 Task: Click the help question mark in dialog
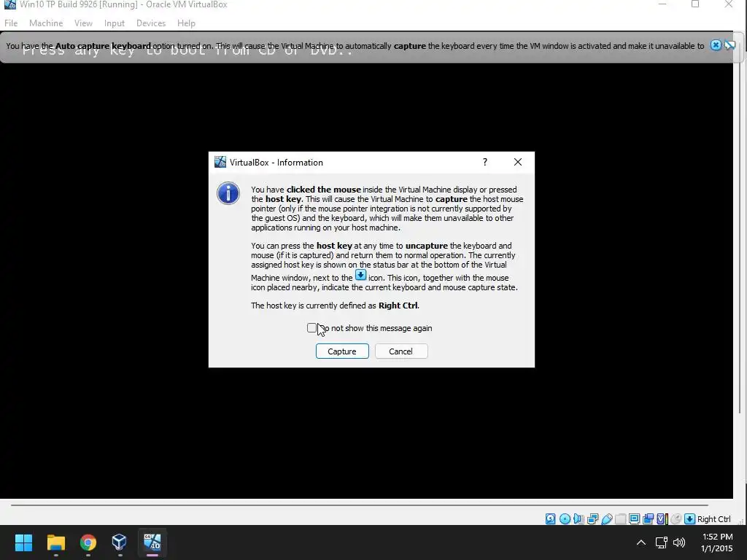coord(485,162)
